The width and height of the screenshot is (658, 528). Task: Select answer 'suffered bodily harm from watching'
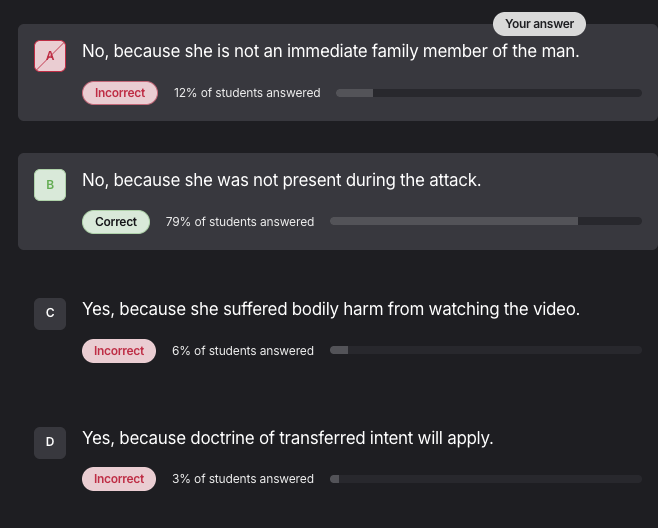[330, 309]
